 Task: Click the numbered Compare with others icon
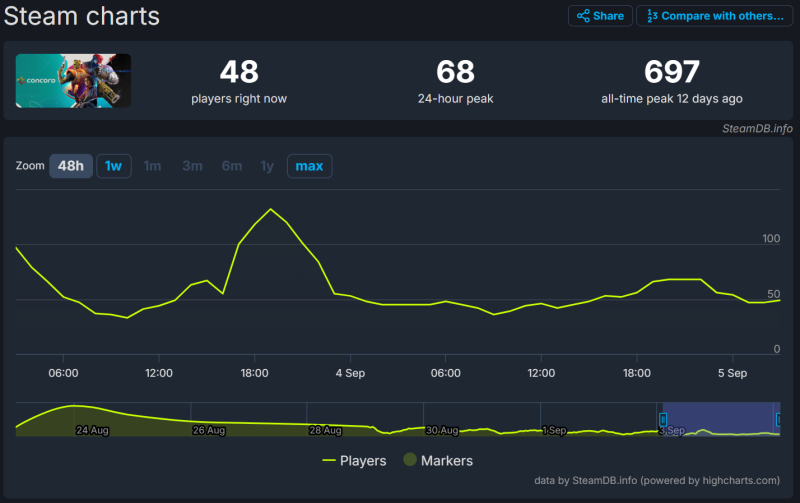click(652, 16)
